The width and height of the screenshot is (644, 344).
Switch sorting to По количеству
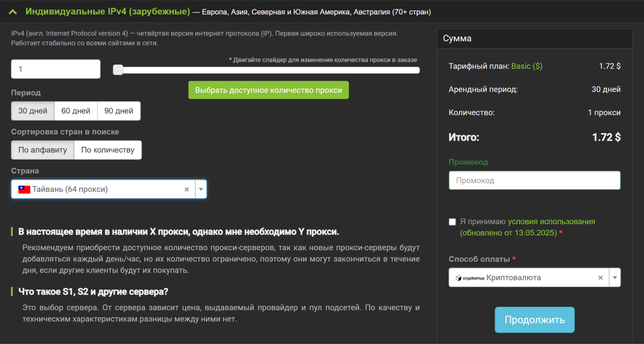[x=108, y=150]
